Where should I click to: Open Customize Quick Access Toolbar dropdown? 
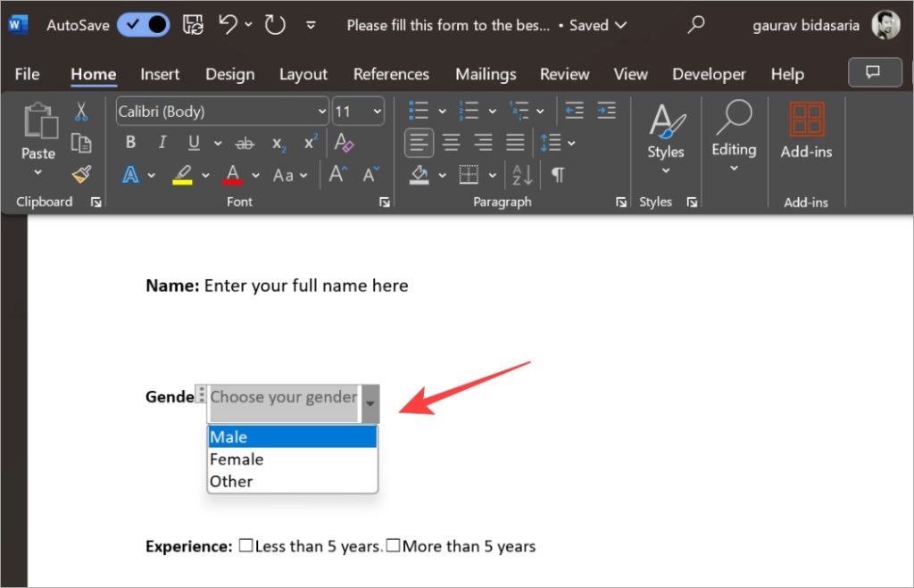311,25
